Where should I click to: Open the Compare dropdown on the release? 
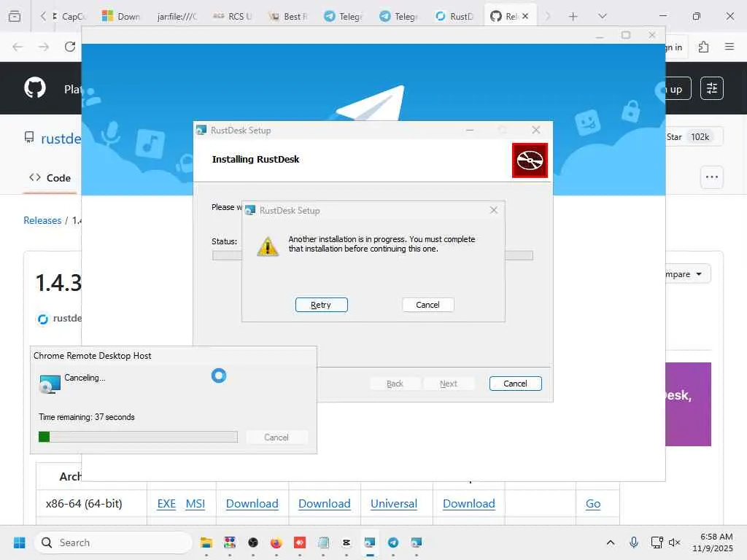688,274
